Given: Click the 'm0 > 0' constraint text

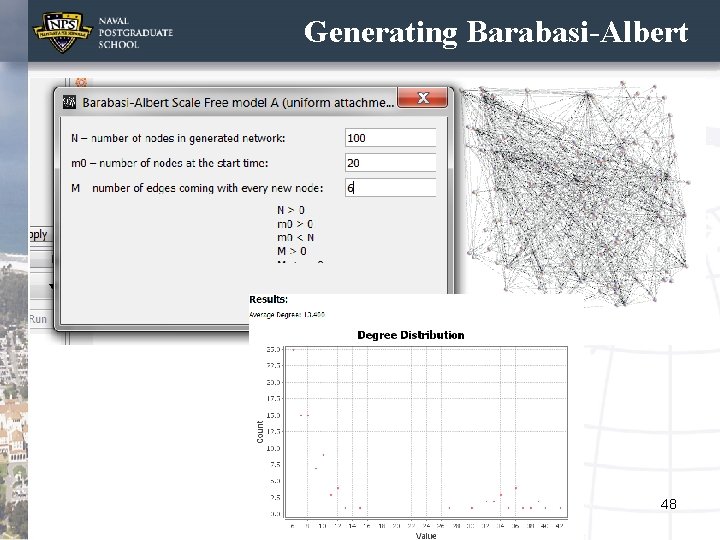Looking at the screenshot, I should point(295,224).
